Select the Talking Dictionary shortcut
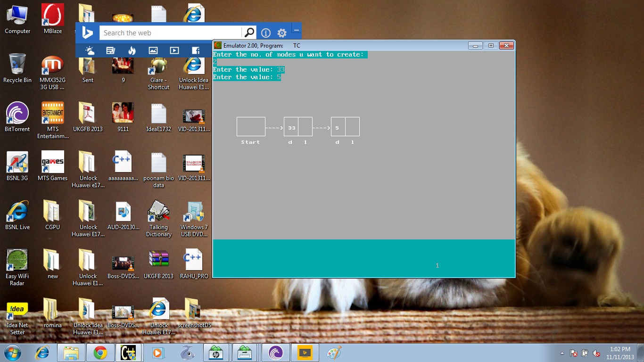This screenshot has width=644, height=362. [158, 219]
